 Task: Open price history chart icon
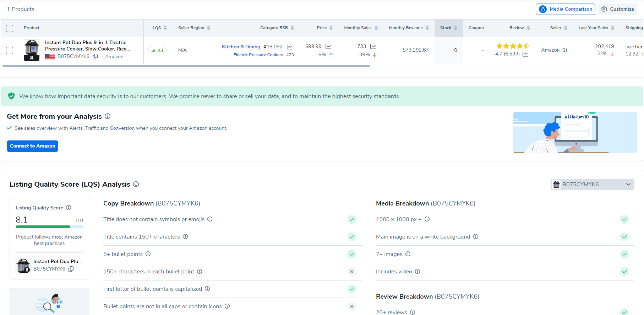coord(328,47)
